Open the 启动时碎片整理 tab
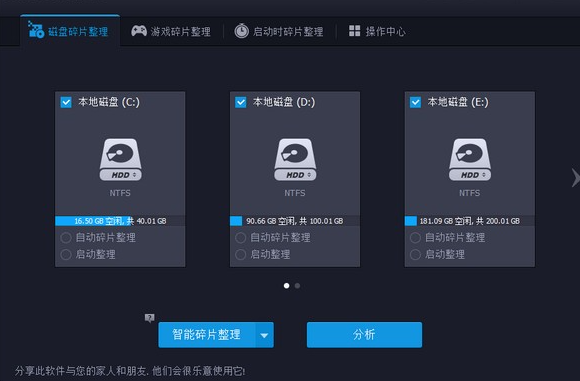The height and width of the screenshot is (381, 580). [x=279, y=31]
